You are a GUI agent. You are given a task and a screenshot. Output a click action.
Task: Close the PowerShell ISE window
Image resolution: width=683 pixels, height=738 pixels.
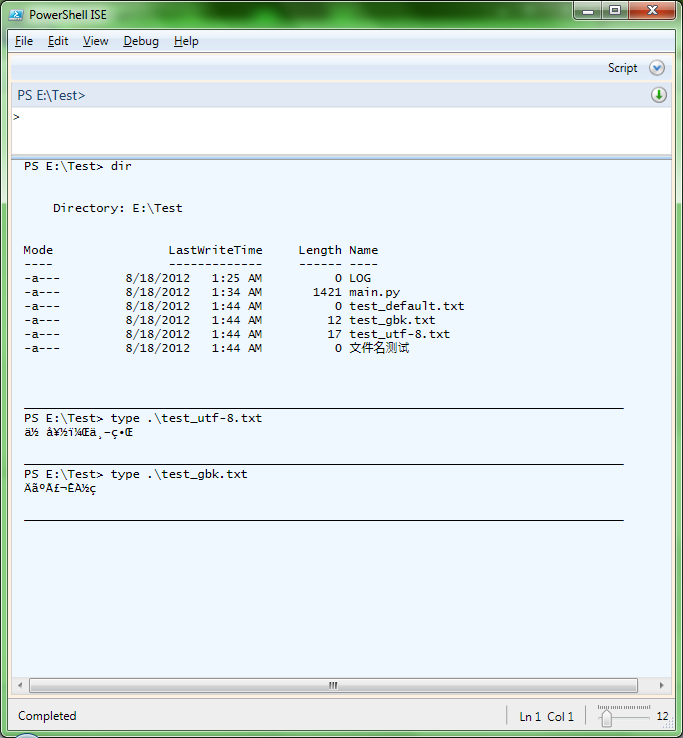click(652, 10)
